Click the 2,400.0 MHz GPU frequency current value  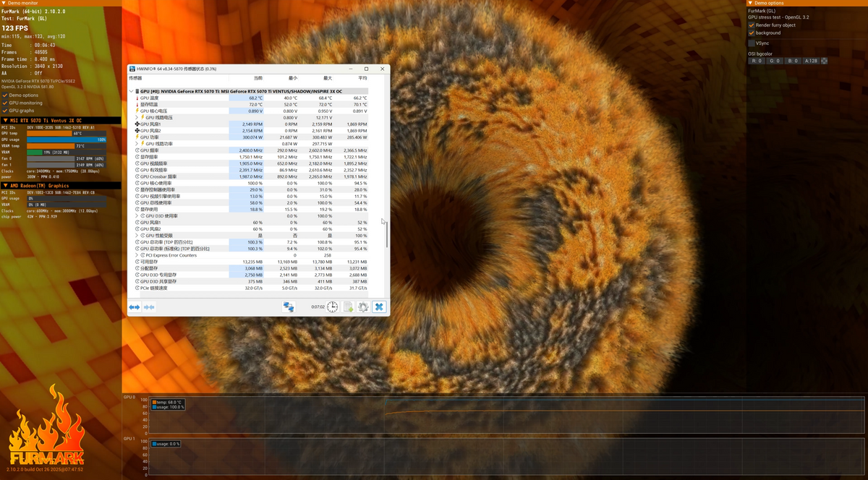[251, 150]
